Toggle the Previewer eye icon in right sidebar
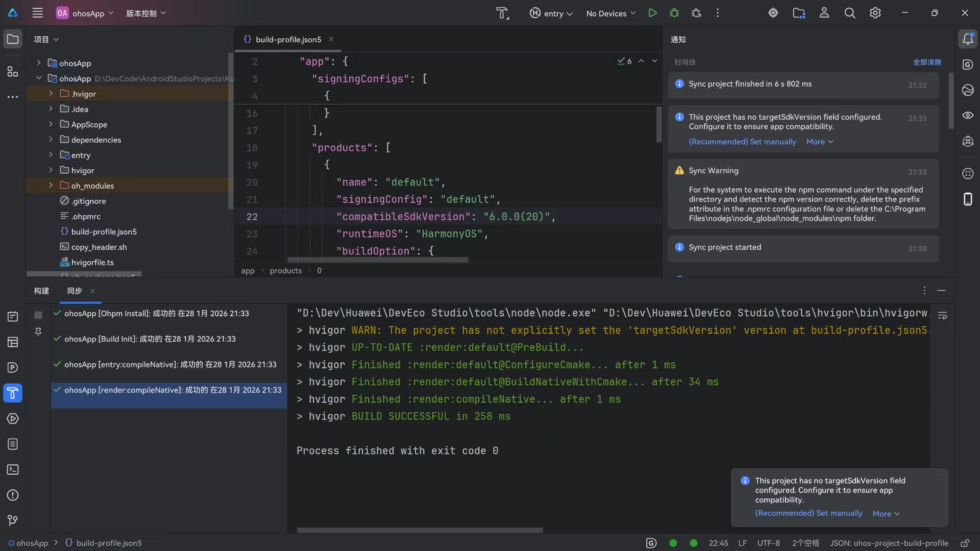 tap(968, 115)
